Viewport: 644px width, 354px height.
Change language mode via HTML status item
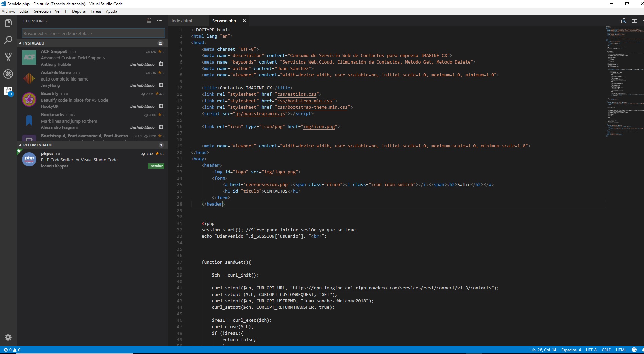621,350
